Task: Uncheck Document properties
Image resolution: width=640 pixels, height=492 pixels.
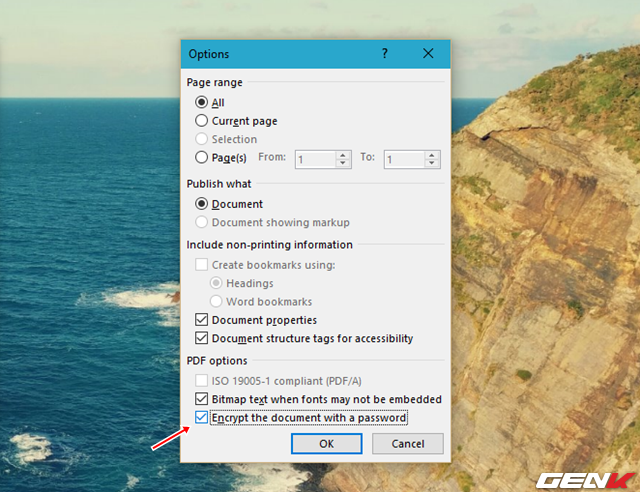Action: tap(202, 320)
